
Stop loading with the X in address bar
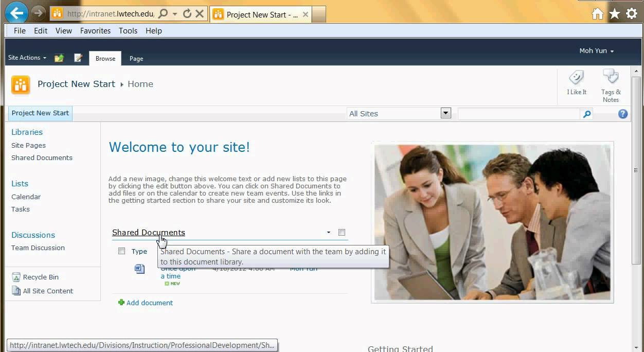tap(200, 14)
